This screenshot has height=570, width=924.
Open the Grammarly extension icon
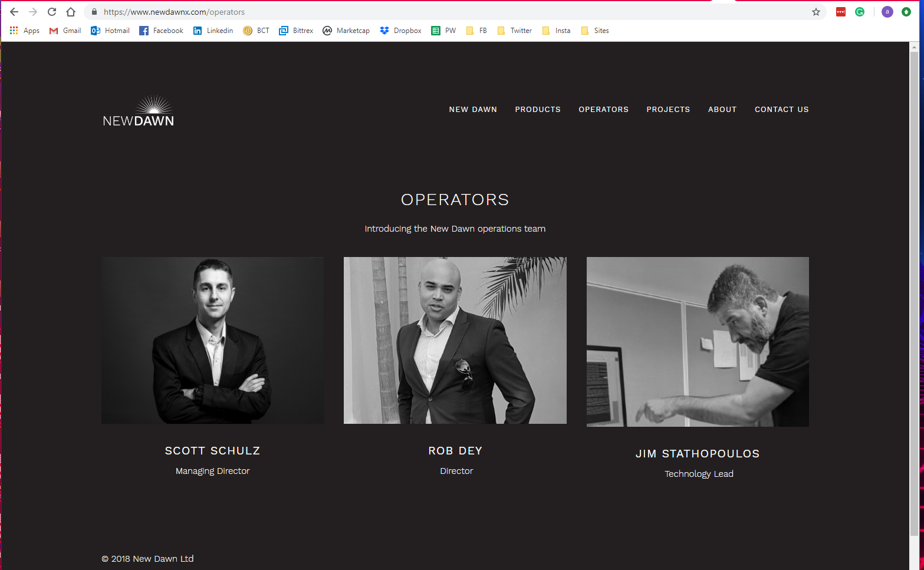click(x=860, y=12)
